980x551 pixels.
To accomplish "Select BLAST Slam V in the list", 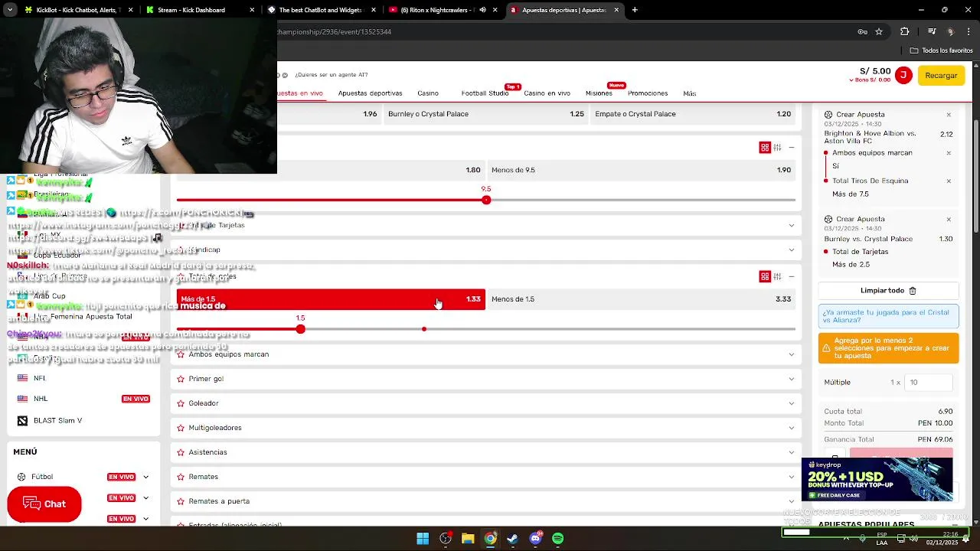I will (x=57, y=420).
